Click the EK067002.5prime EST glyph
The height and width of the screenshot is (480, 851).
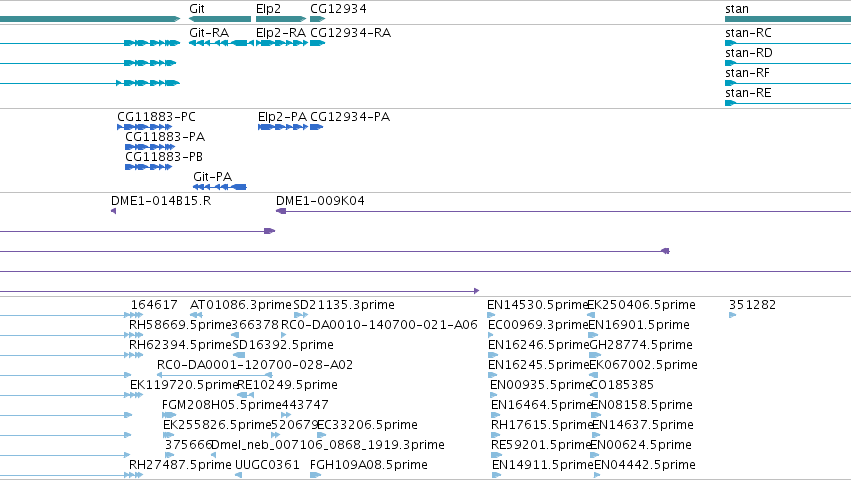point(594,375)
